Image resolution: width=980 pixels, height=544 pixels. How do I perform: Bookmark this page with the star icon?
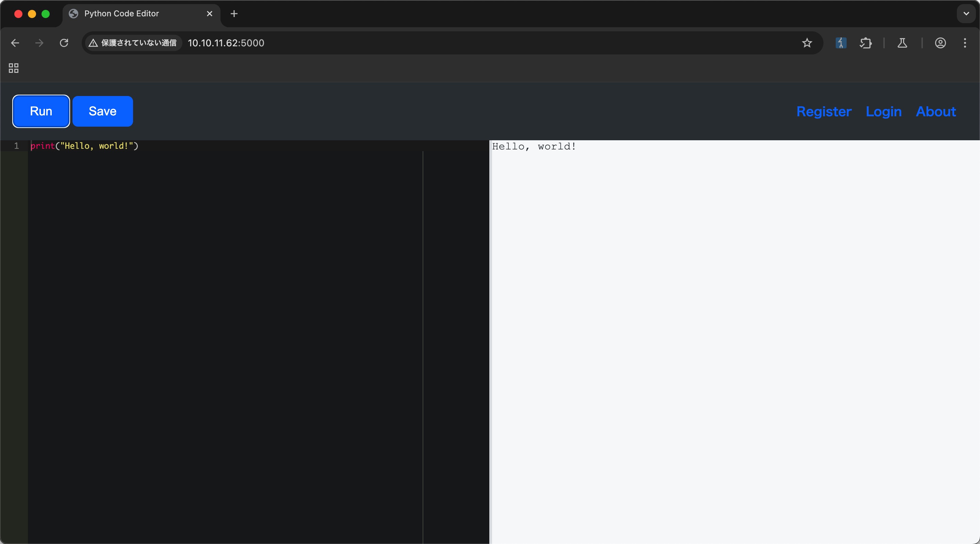pyautogui.click(x=807, y=43)
